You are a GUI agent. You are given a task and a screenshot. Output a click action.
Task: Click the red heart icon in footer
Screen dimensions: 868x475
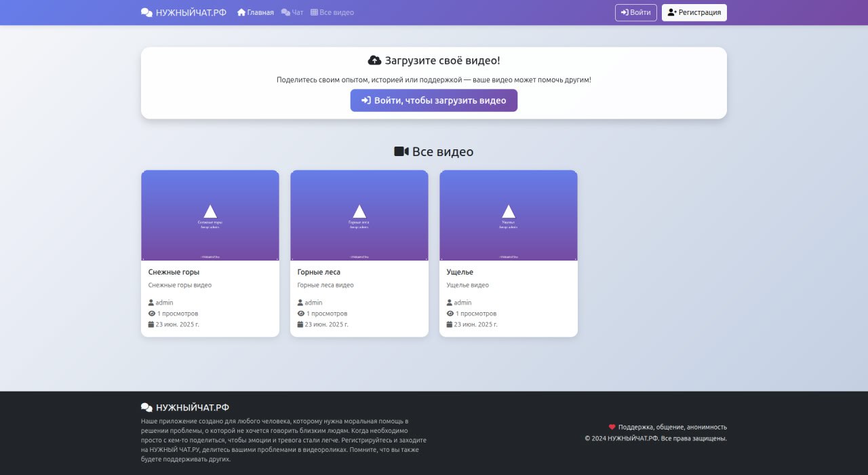tap(612, 427)
